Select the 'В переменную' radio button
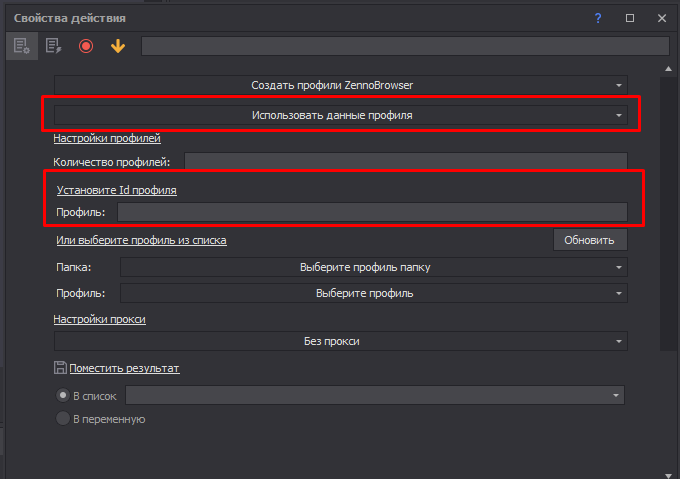680x479 pixels. 63,419
